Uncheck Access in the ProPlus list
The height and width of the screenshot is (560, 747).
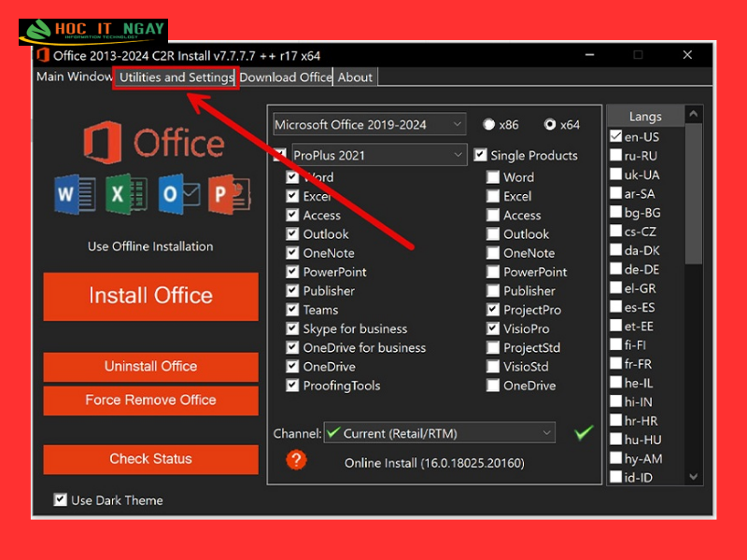292,216
